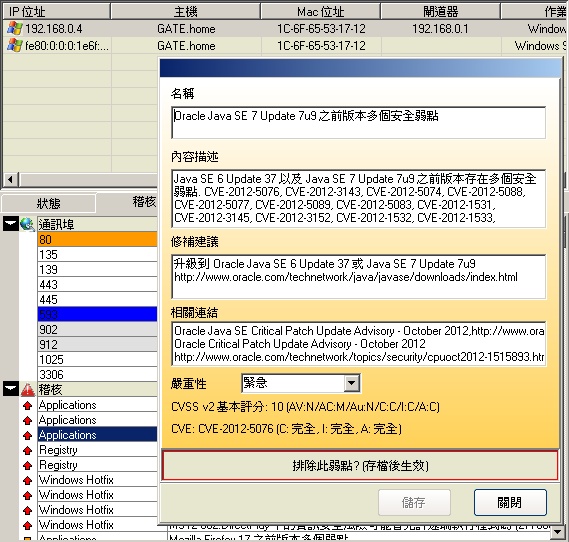The image size is (569, 542).
Task: Select the fe80:0:0:0:1e6f host row
Action: click(284, 45)
